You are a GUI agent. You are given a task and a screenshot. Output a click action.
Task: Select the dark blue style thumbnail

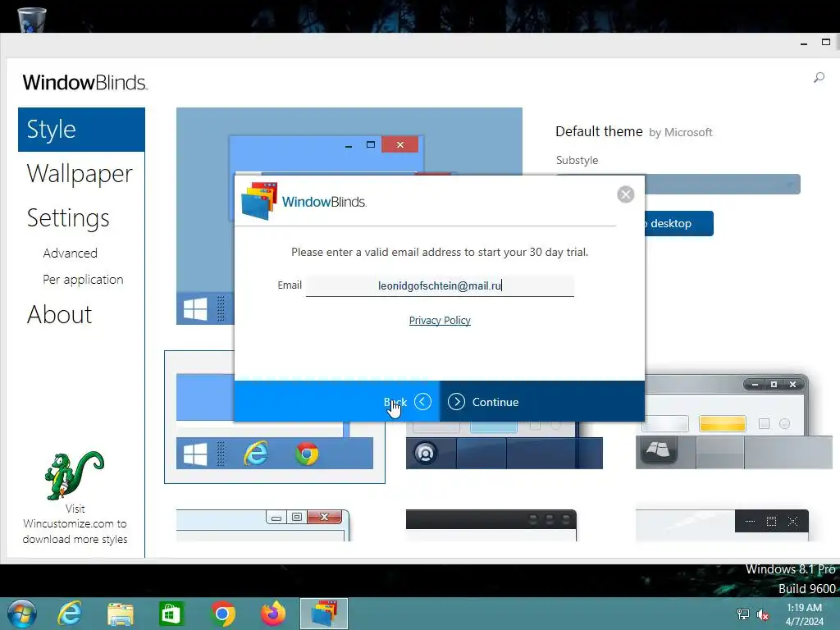click(504, 445)
